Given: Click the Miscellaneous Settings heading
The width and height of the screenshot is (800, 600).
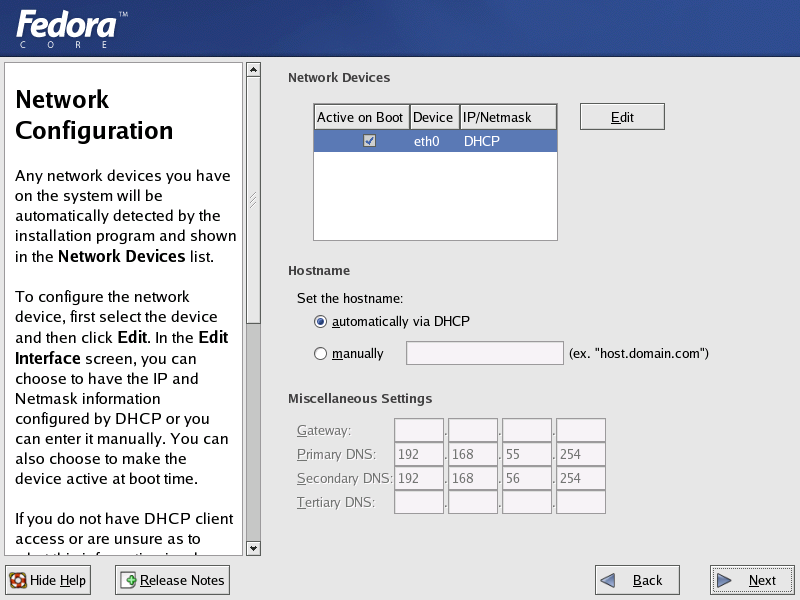Looking at the screenshot, I should pyautogui.click(x=360, y=398).
